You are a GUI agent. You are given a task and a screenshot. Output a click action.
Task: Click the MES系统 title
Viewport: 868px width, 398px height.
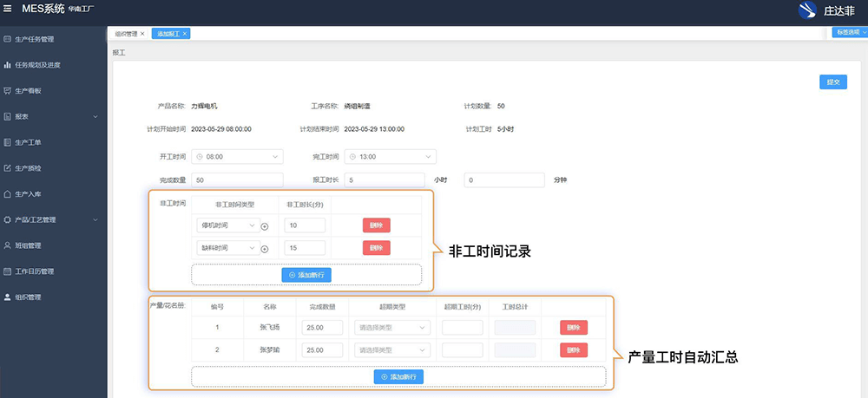click(43, 9)
